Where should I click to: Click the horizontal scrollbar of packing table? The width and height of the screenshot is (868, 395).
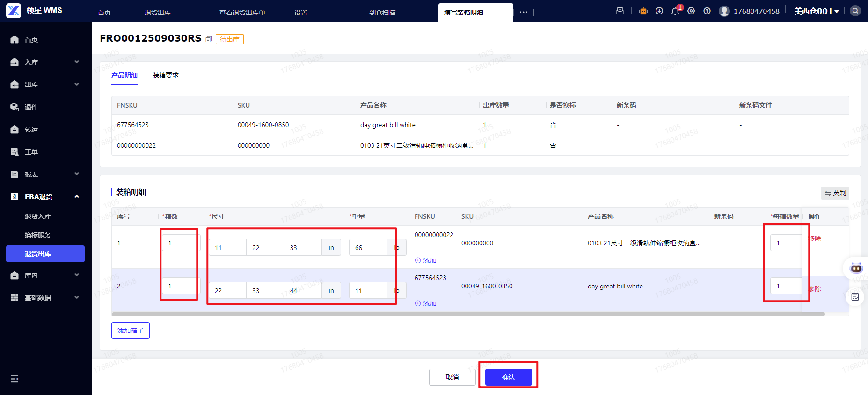[468, 314]
